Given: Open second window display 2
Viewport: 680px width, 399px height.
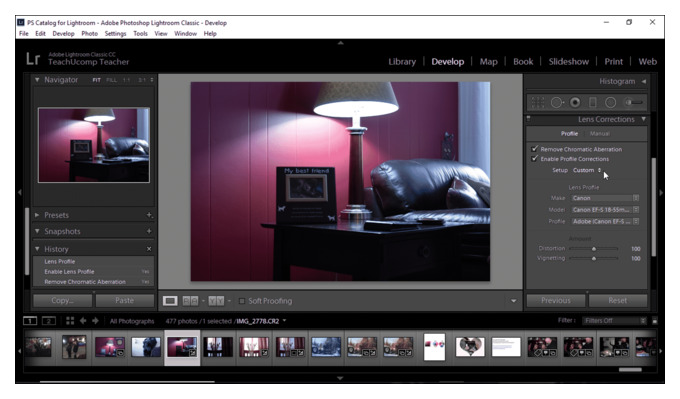Looking at the screenshot, I should tap(49, 321).
